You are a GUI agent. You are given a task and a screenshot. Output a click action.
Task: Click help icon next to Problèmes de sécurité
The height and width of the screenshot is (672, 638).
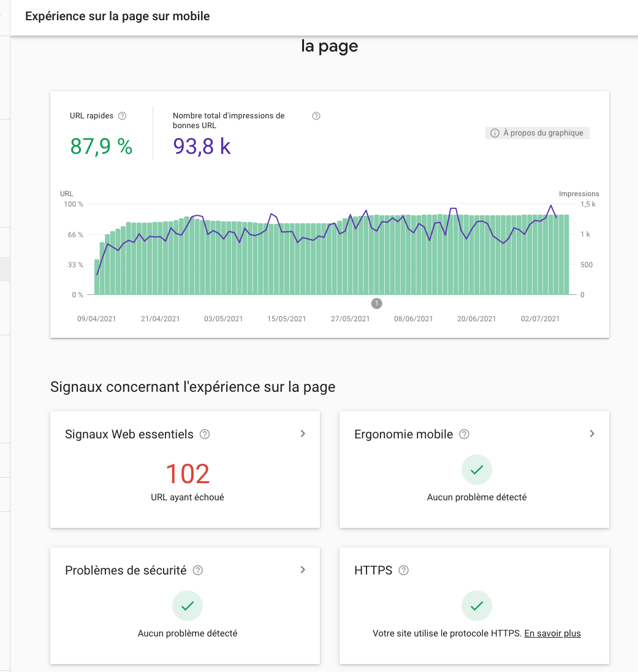(x=198, y=570)
